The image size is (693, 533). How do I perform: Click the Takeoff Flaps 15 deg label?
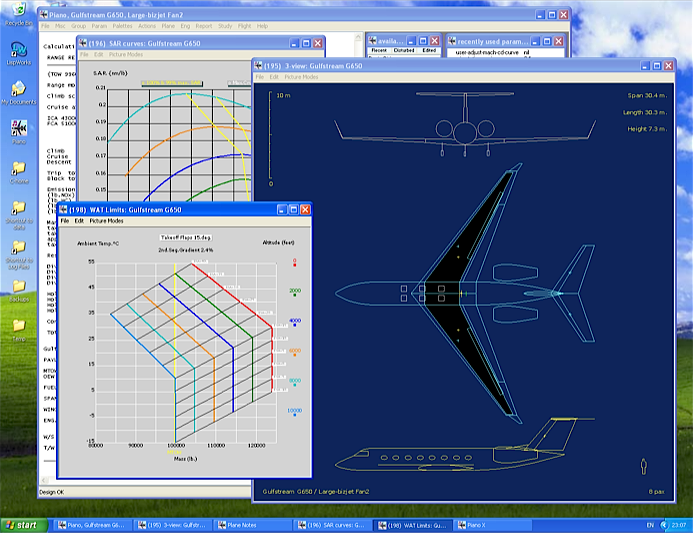pos(186,238)
